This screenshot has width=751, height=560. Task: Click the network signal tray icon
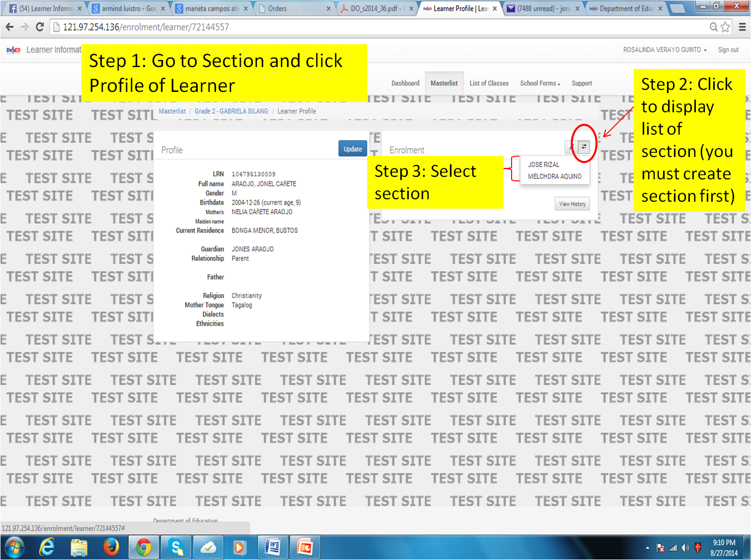673,548
